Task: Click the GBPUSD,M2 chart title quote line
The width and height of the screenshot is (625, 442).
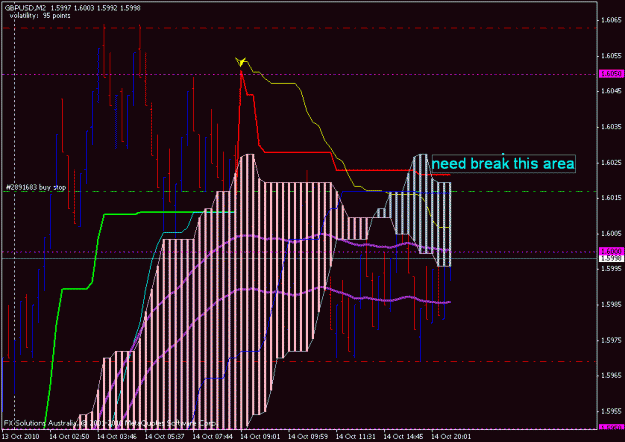Action: tap(72, 8)
